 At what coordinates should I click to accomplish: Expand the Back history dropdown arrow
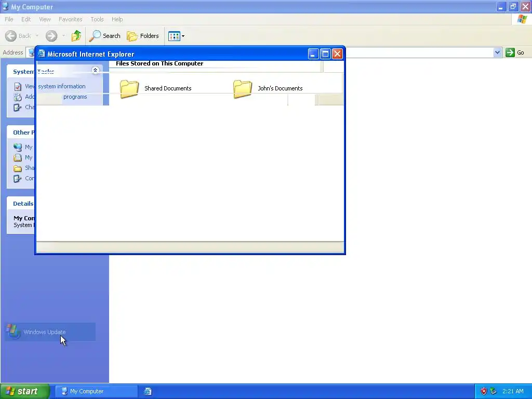coord(37,36)
